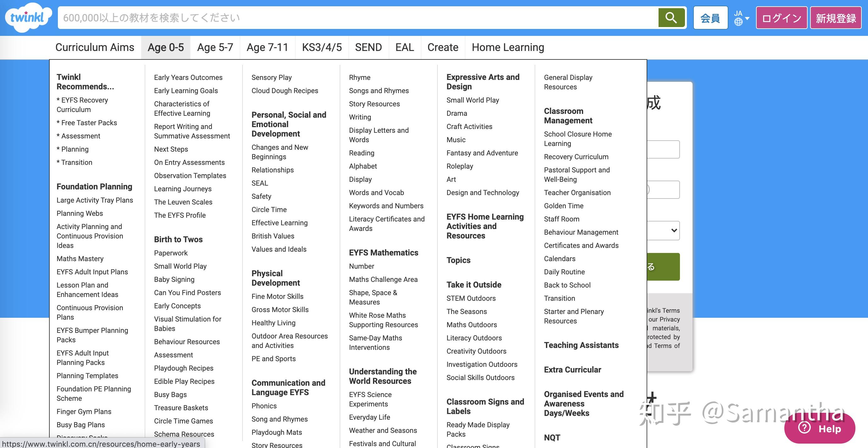This screenshot has height=448, width=868.
Task: Open the Baby Signing link
Action: [174, 279]
